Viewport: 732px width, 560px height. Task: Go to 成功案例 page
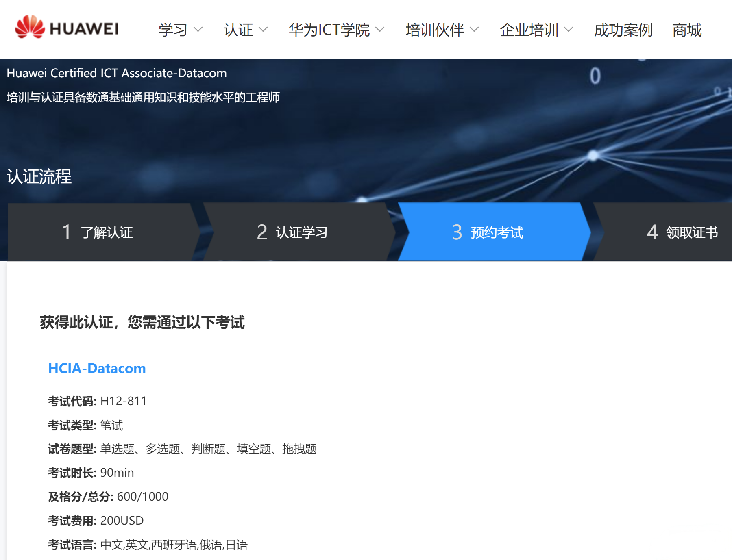click(x=623, y=30)
